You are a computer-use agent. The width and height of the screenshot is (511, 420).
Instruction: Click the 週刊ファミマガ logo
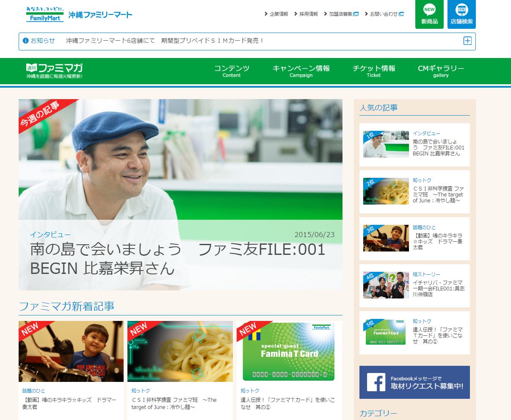click(x=54, y=71)
